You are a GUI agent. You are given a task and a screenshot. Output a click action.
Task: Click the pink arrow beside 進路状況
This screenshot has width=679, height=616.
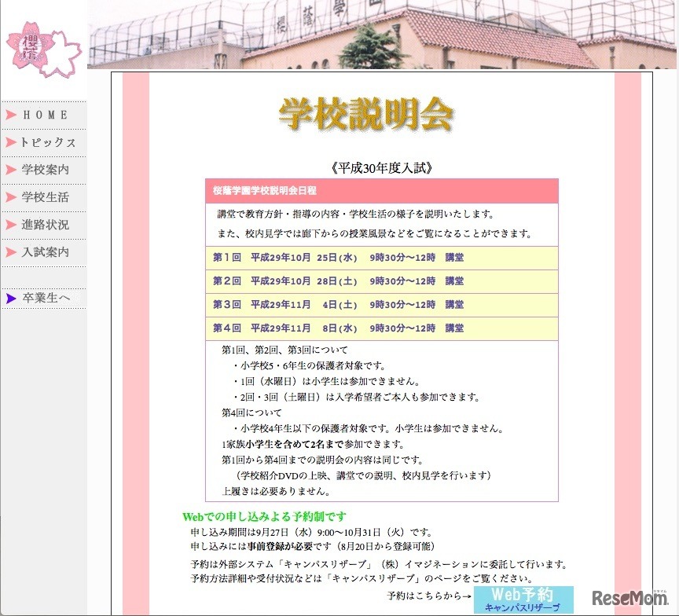pyautogui.click(x=9, y=225)
